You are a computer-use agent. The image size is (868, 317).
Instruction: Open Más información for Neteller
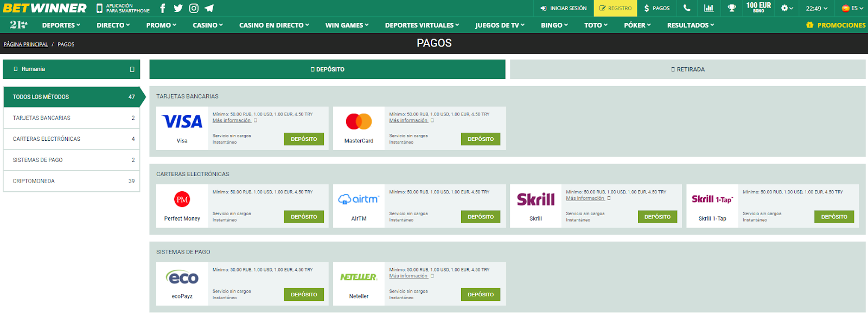[409, 276]
